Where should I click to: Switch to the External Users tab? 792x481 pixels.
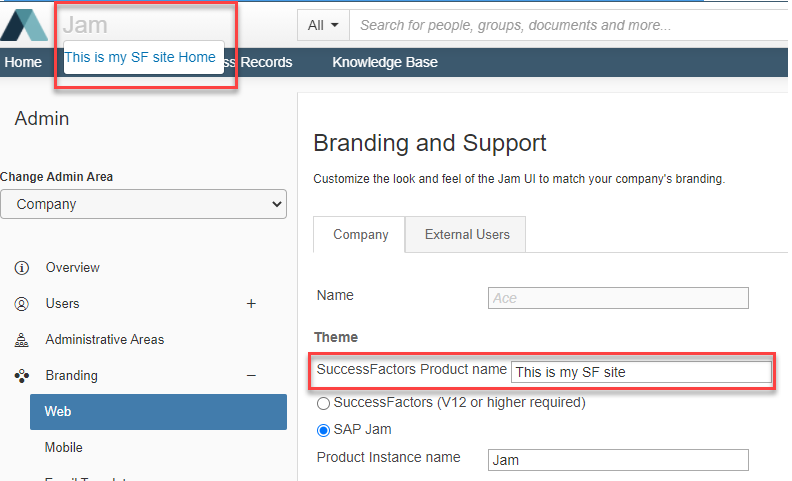coord(467,234)
